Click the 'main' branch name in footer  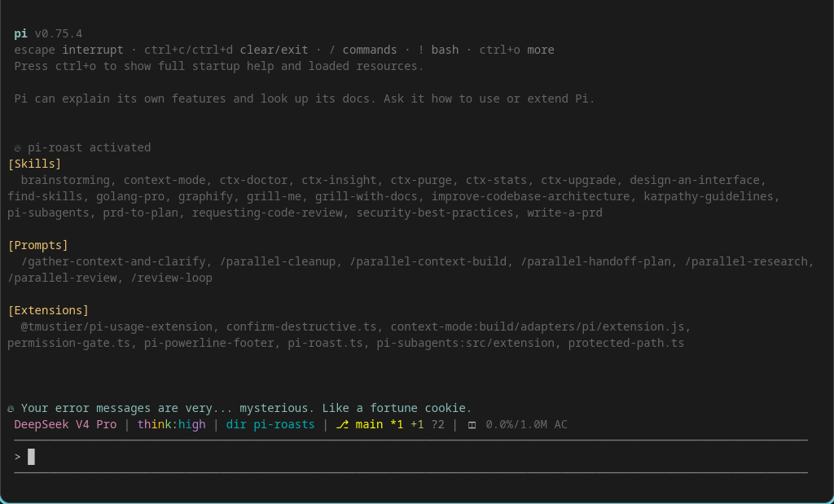click(x=369, y=425)
